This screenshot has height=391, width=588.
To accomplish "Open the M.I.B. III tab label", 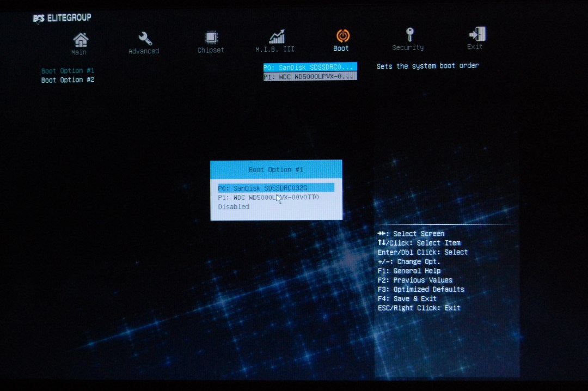I will [x=275, y=49].
